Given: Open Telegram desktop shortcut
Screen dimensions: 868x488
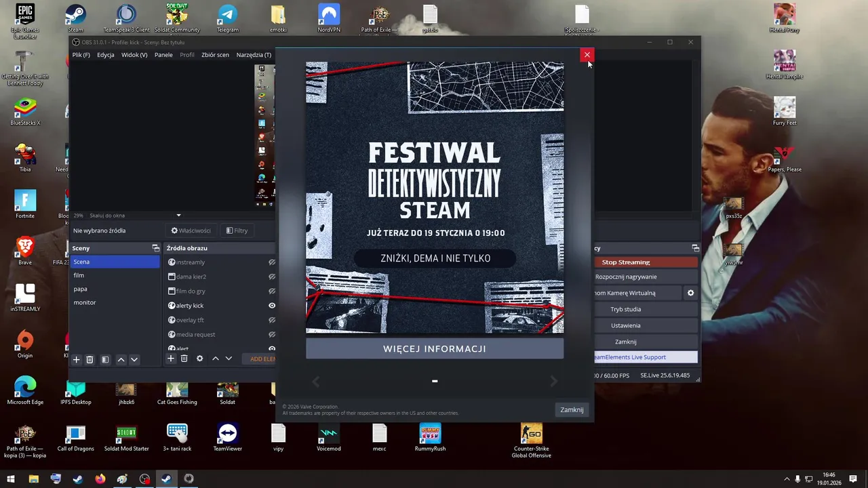Looking at the screenshot, I should [228, 18].
